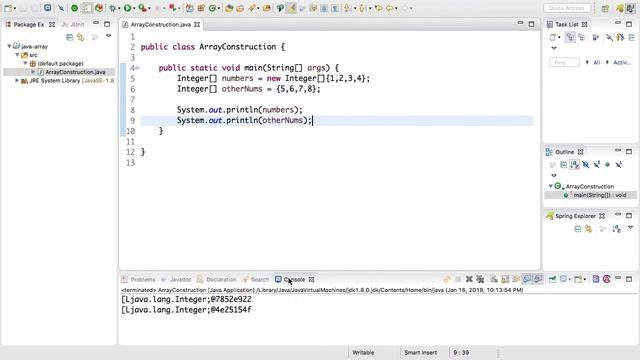Viewport: 640px width, 360px height.
Task: Collapse ArrayConstruction class in Outline
Action: coord(551,186)
